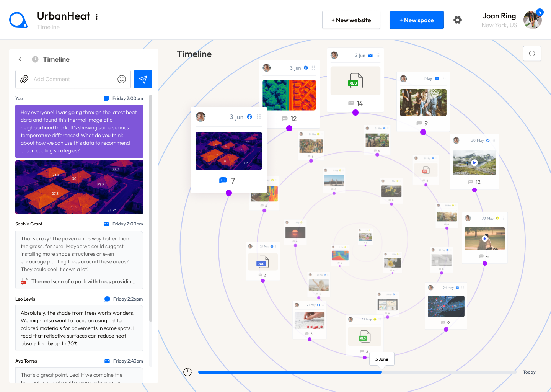Open Joan Ring profile avatar
This screenshot has width=551, height=392.
click(532, 20)
